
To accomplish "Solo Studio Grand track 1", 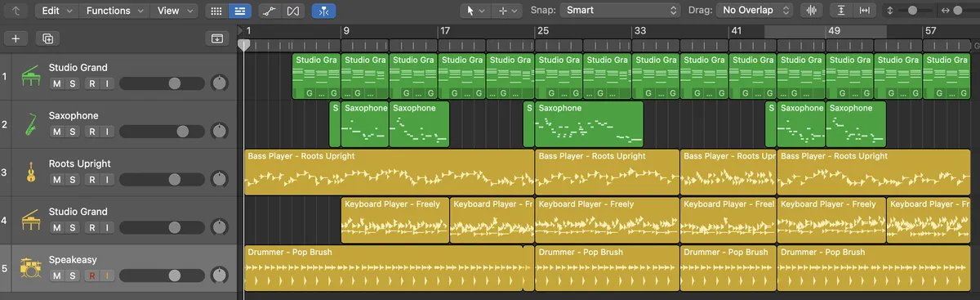I will 72,84.
